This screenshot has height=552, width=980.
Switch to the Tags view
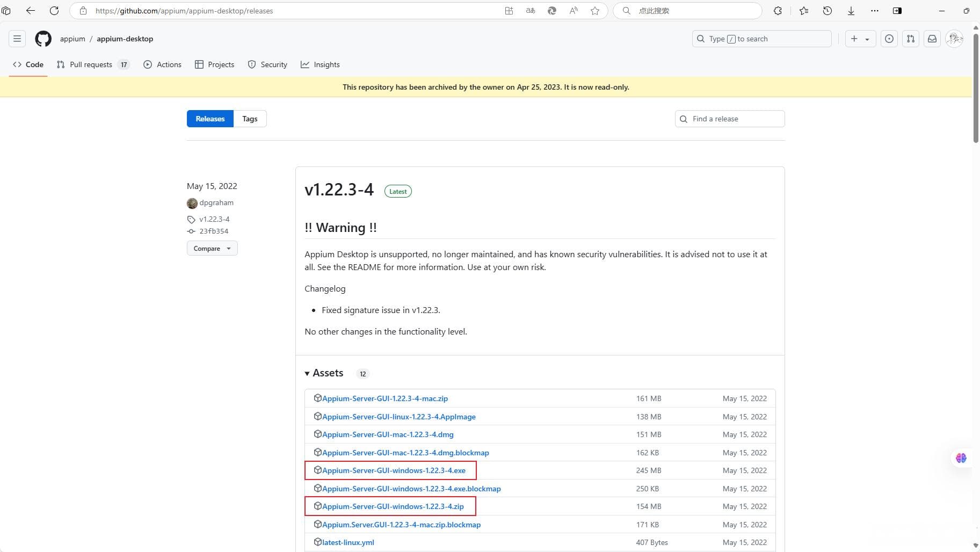click(x=250, y=119)
